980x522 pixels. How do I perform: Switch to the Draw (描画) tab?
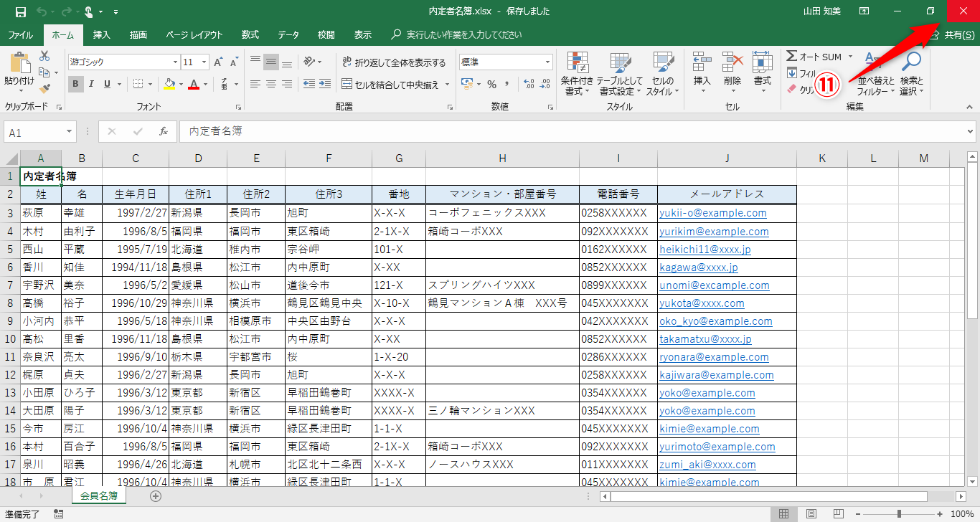(138, 34)
